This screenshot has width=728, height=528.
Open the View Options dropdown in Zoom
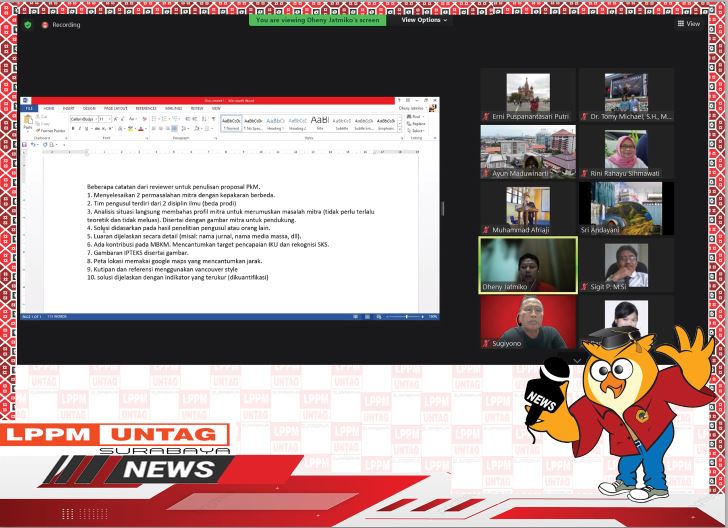pyautogui.click(x=424, y=20)
